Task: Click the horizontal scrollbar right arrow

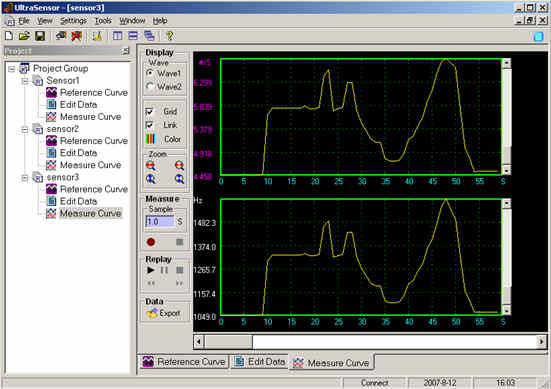Action: pos(542,341)
